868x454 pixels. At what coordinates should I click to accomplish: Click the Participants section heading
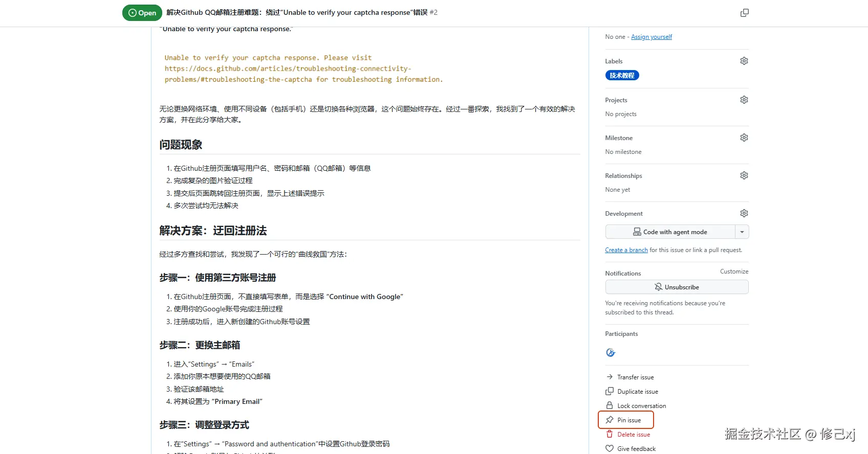pos(621,334)
